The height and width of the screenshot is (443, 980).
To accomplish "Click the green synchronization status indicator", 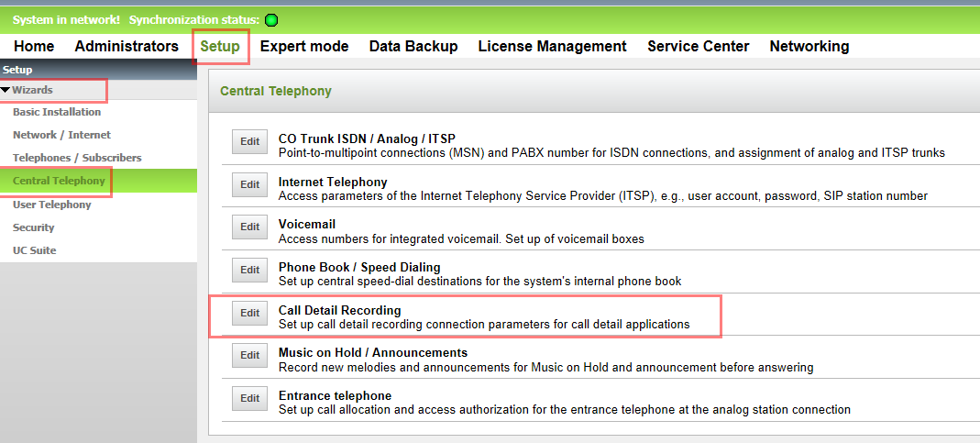I will coord(270,19).
